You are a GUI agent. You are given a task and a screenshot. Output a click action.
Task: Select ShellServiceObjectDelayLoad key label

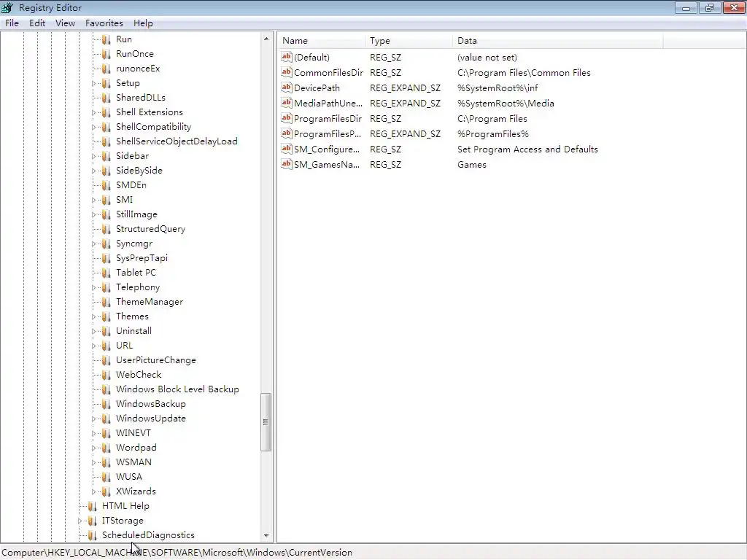pyautogui.click(x=177, y=141)
